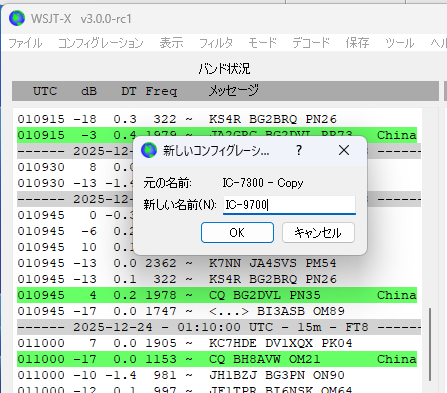Screen dimensions: 447x393
Task: Click the DT column header
Action: [x=129, y=91]
